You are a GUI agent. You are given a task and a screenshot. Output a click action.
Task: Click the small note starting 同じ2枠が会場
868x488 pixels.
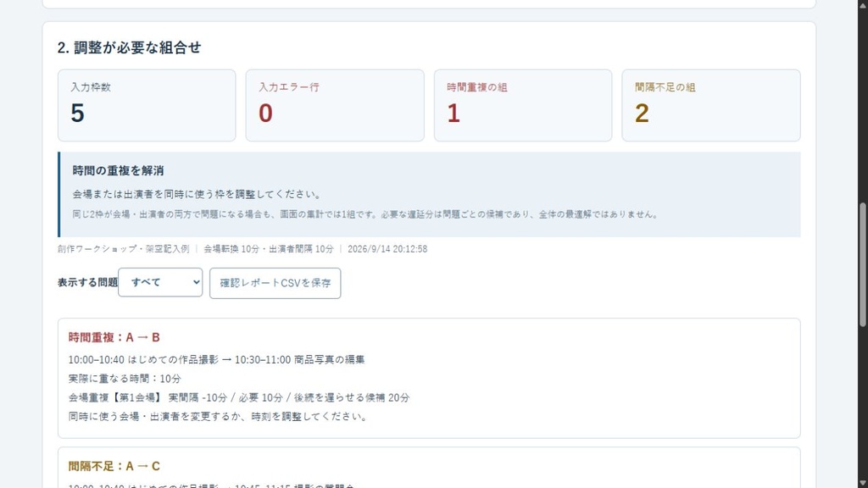[366, 214]
